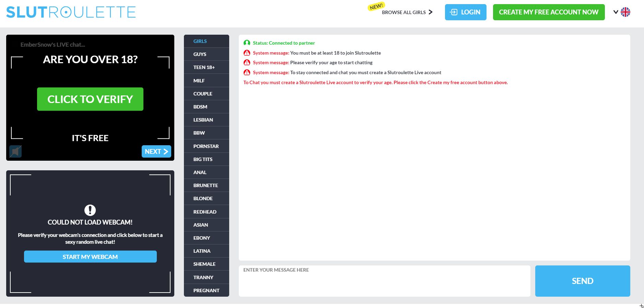Screen dimensions: 644x308
Task: Click the 'ARE YOU OVER 18?' heading
Action: (90, 59)
